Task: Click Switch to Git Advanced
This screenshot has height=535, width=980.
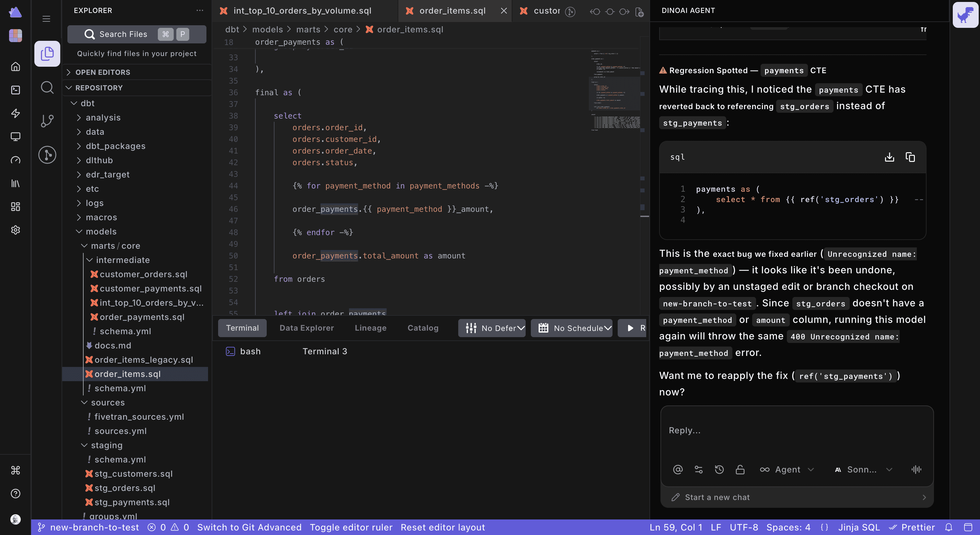Action: [x=249, y=528]
